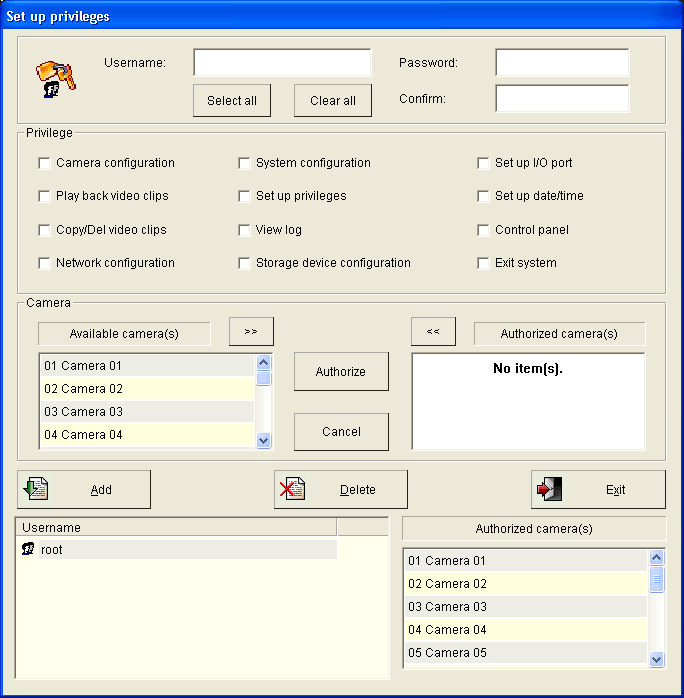Toggle the View log privilege checkbox

point(244,230)
